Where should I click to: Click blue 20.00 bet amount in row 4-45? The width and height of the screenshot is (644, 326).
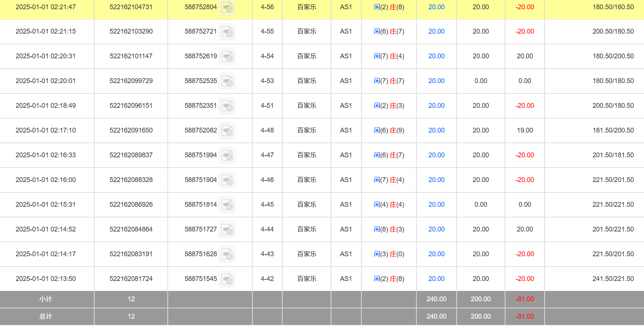[436, 205]
